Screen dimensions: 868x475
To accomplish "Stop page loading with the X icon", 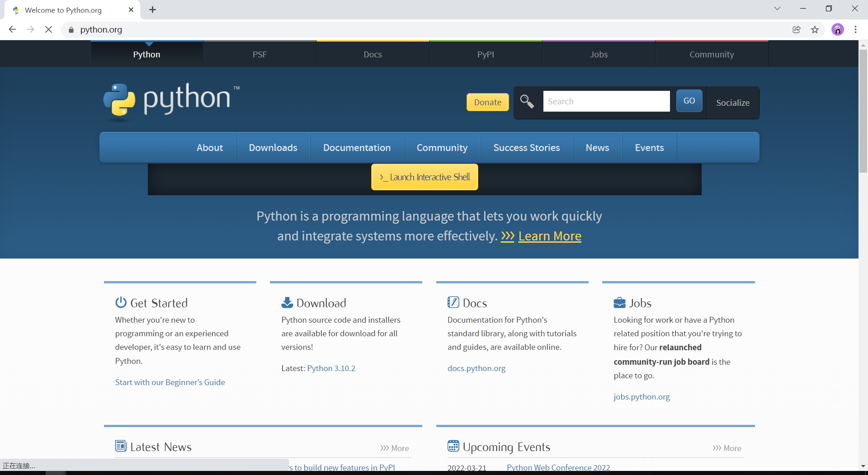I will point(49,29).
